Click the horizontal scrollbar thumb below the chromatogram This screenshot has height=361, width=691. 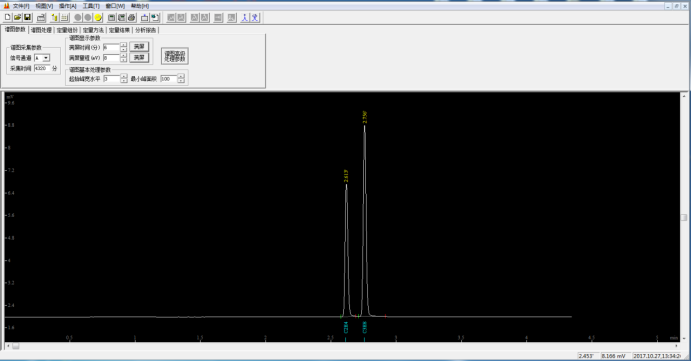coord(15,346)
